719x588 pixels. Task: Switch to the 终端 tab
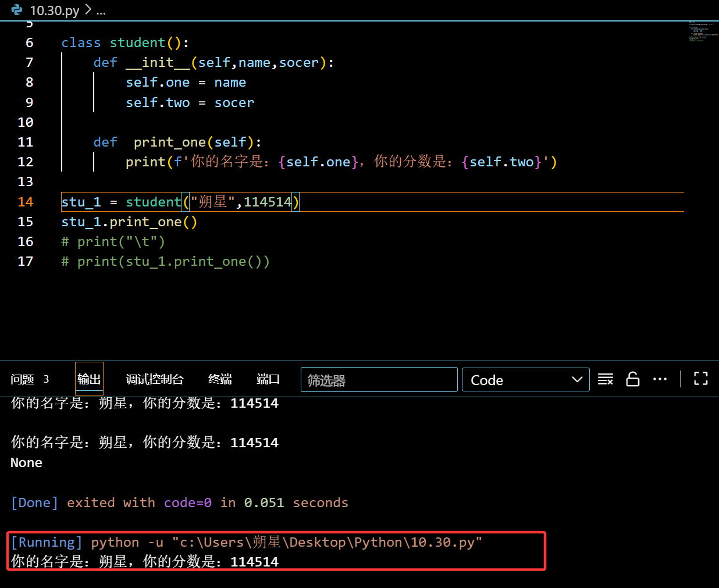pyautogui.click(x=219, y=379)
